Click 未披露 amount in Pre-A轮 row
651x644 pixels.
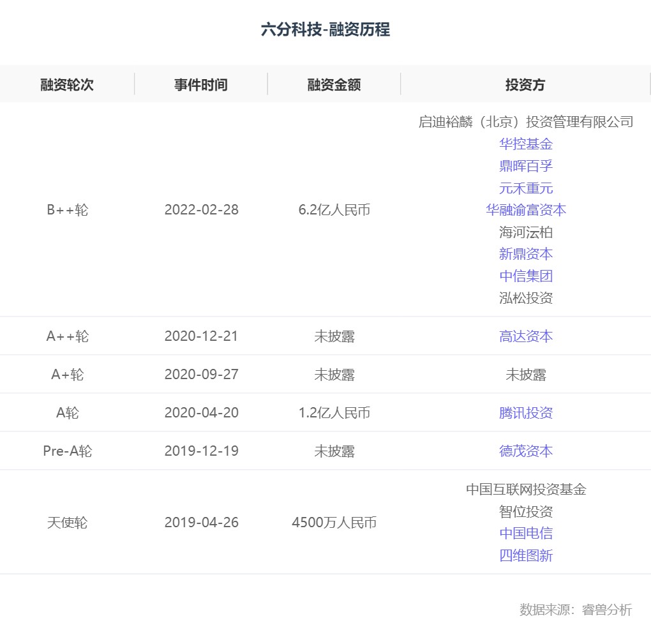pos(334,451)
